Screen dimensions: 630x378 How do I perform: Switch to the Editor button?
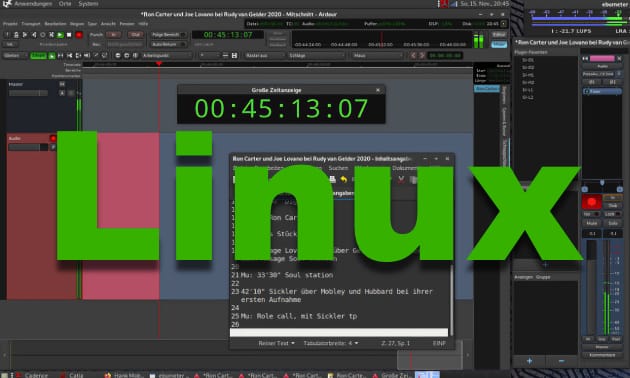coord(499,35)
